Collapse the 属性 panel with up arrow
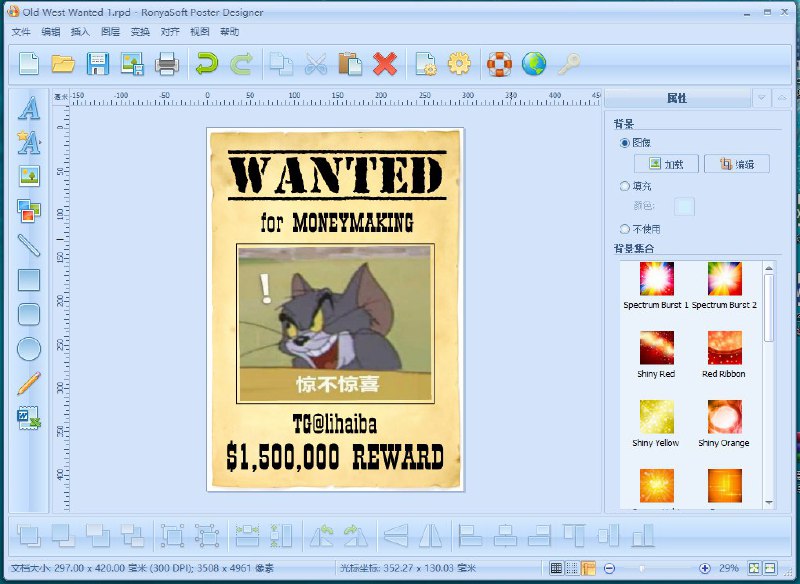This screenshot has height=584, width=800. (782, 98)
